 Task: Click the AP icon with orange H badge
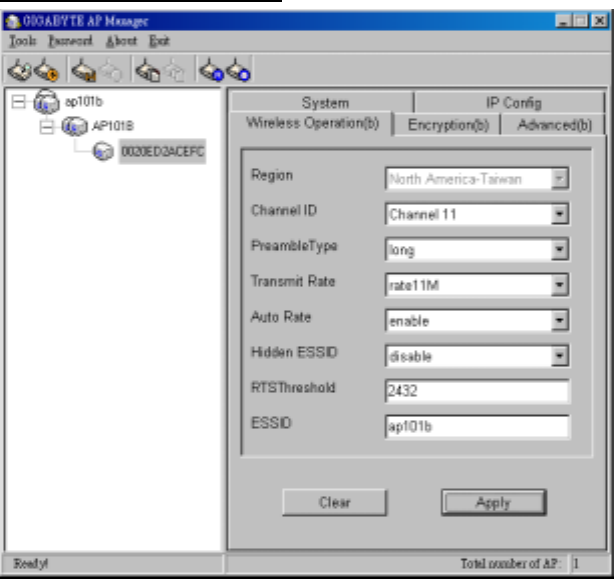(84, 70)
